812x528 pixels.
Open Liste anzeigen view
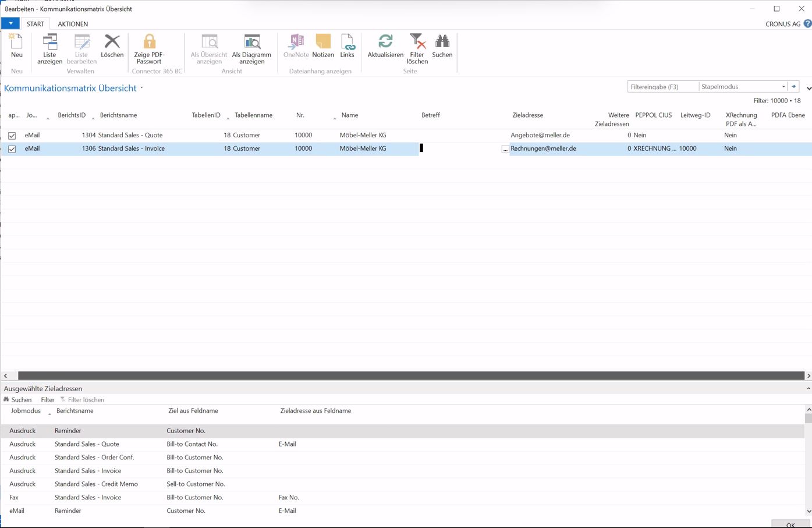pos(49,49)
